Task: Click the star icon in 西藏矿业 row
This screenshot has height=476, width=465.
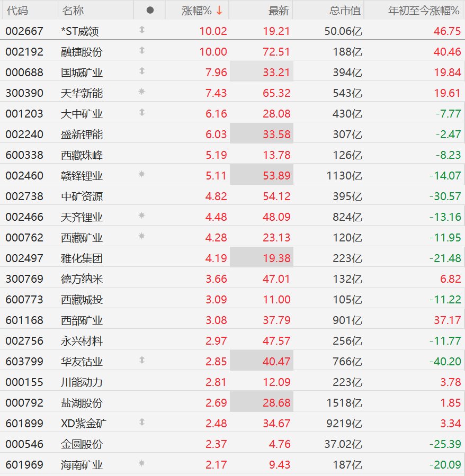Action: (x=141, y=236)
